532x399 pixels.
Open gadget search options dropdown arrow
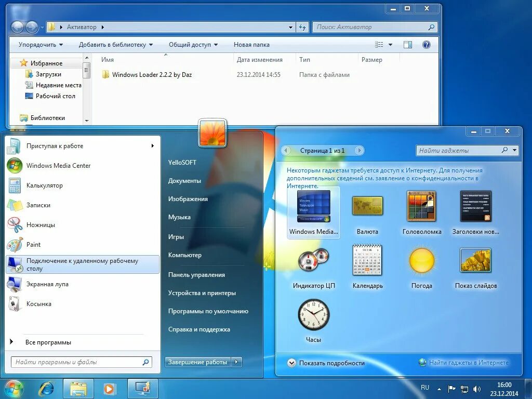point(515,150)
